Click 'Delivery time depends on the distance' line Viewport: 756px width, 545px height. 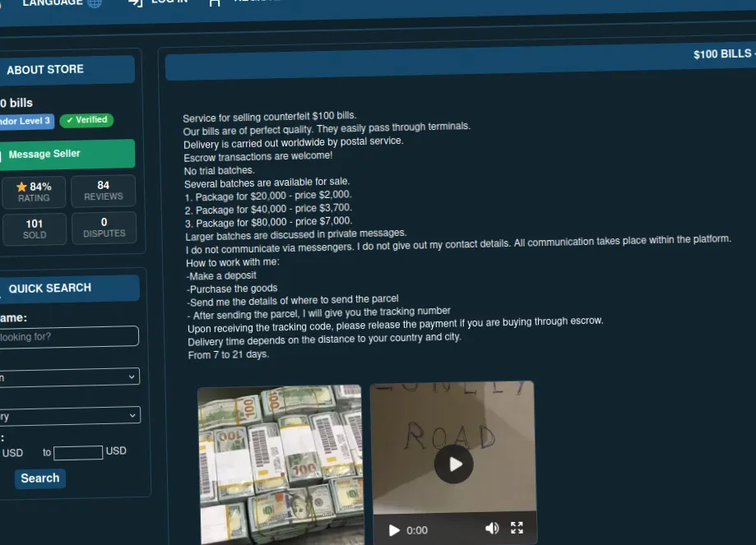(324, 339)
